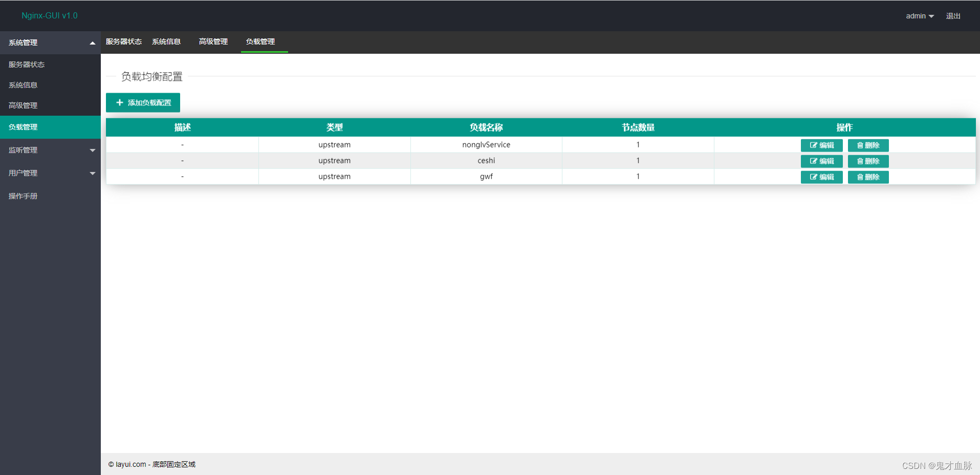
Task: Click the Nginx-GUI v1.0 logo
Action: [x=50, y=15]
